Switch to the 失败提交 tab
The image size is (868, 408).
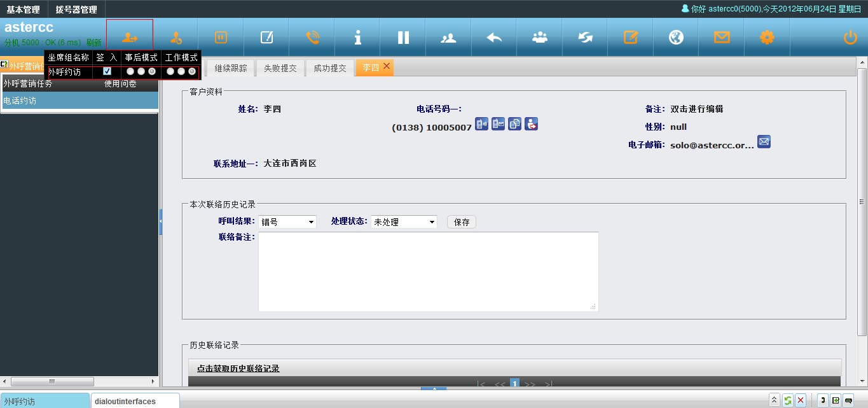coord(280,68)
